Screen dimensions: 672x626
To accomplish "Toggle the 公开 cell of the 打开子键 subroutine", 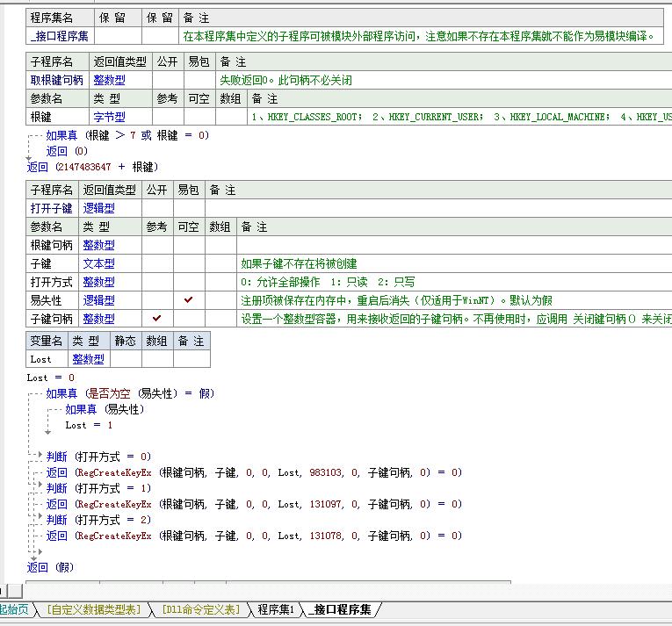I will [x=157, y=208].
